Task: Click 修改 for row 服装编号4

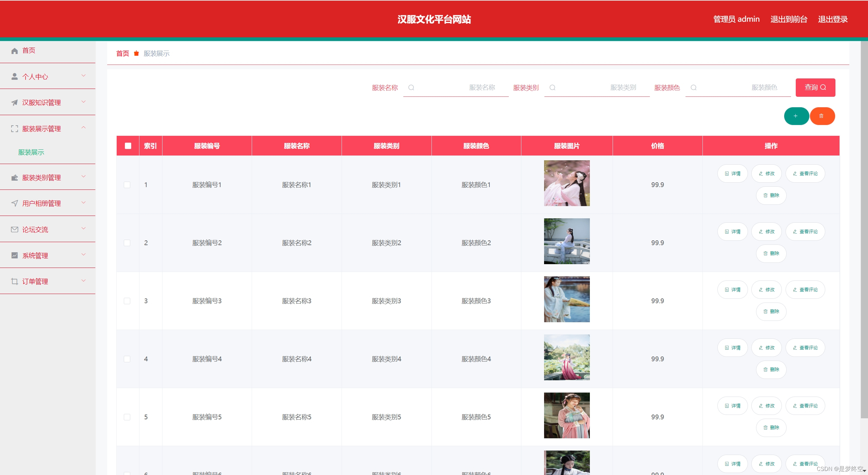Action: pyautogui.click(x=766, y=348)
